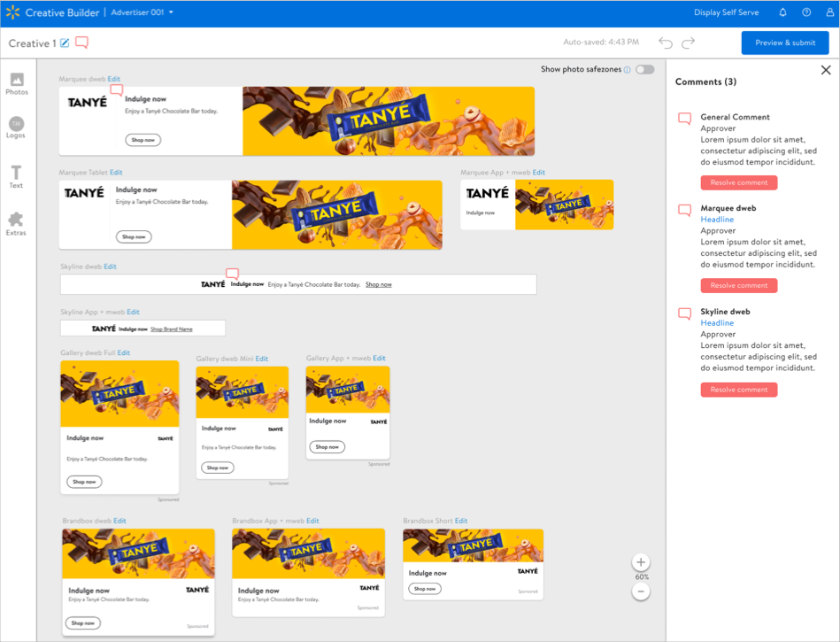This screenshot has width=840, height=642.
Task: Resolve the Marquee dweb comment
Action: (739, 286)
